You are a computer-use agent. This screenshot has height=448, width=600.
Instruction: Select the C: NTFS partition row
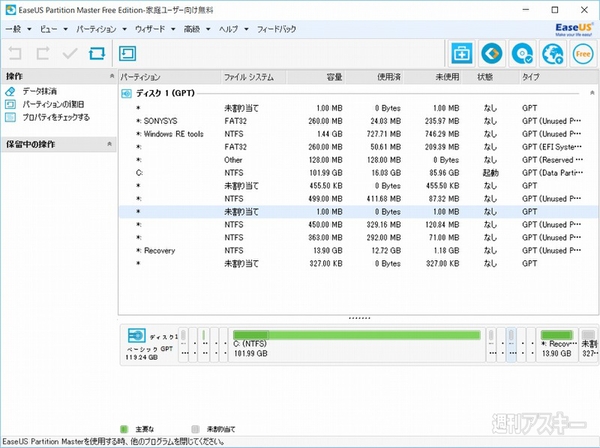(x=359, y=173)
